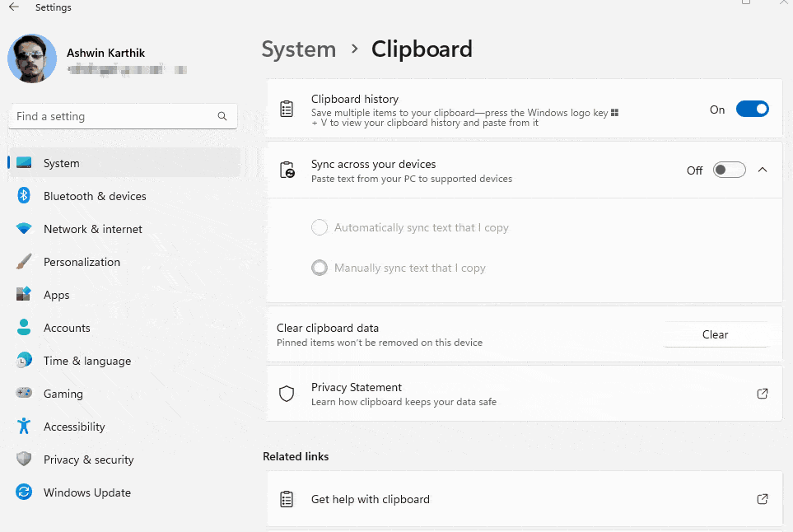This screenshot has height=532, width=793.
Task: Open Time & language settings
Action: pos(86,360)
